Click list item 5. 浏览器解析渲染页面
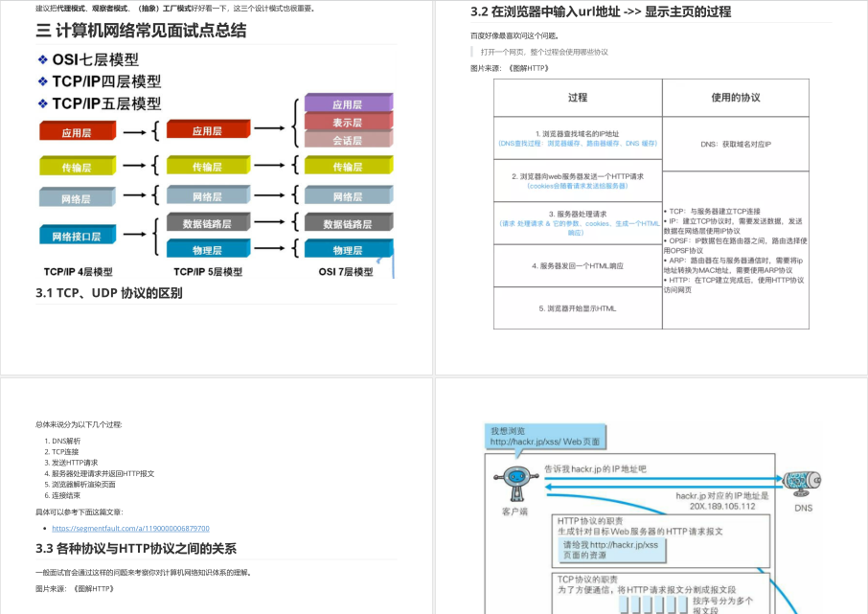 (x=80, y=485)
